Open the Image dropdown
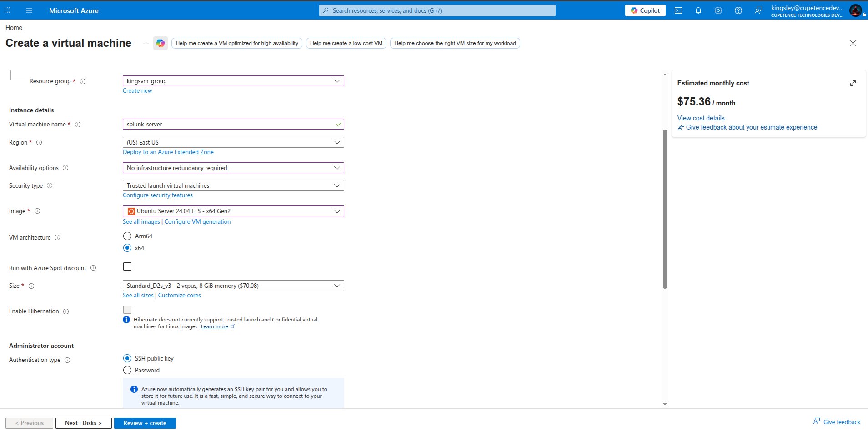868x436 pixels. coord(233,211)
